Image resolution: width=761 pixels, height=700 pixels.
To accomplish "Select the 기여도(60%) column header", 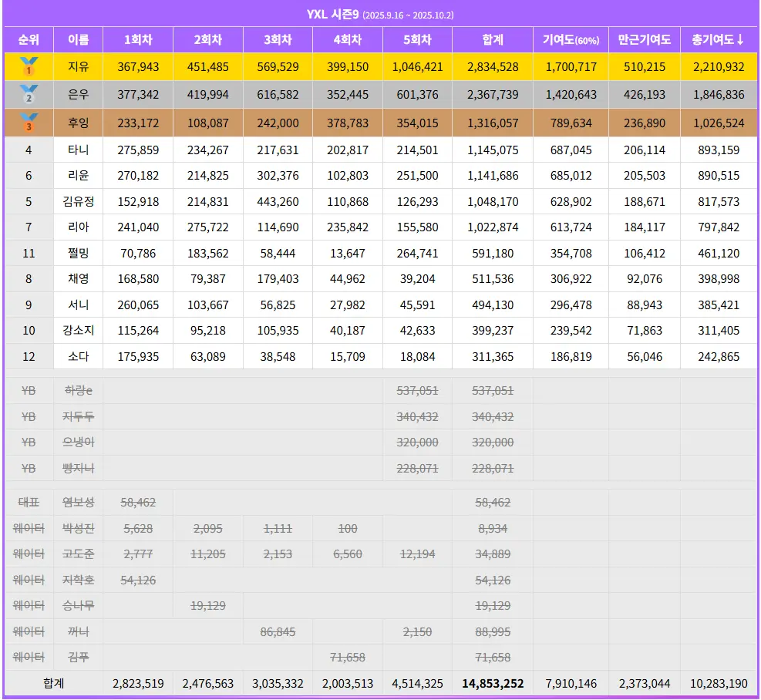I will click(571, 39).
